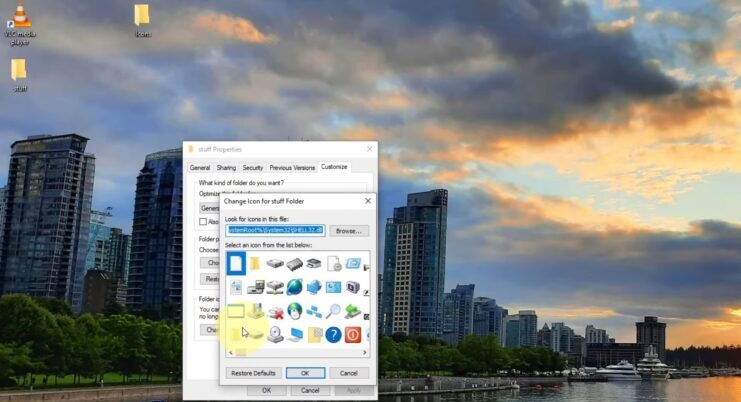The width and height of the screenshot is (741, 402).
Task: Cancel the Change Icon dialog
Action: [x=349, y=373]
